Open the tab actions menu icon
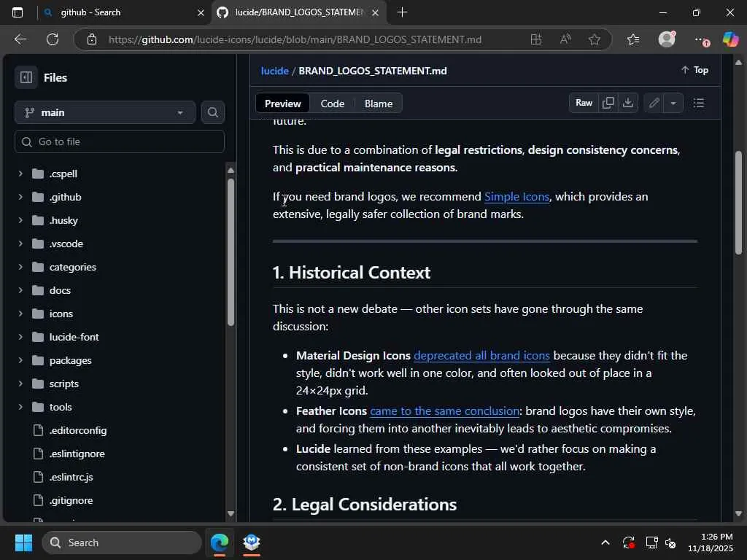747x560 pixels. tap(18, 12)
